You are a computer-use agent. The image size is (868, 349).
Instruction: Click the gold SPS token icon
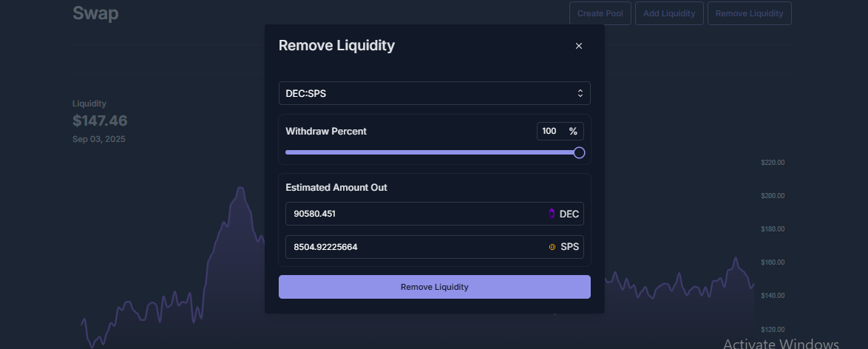pyautogui.click(x=552, y=247)
